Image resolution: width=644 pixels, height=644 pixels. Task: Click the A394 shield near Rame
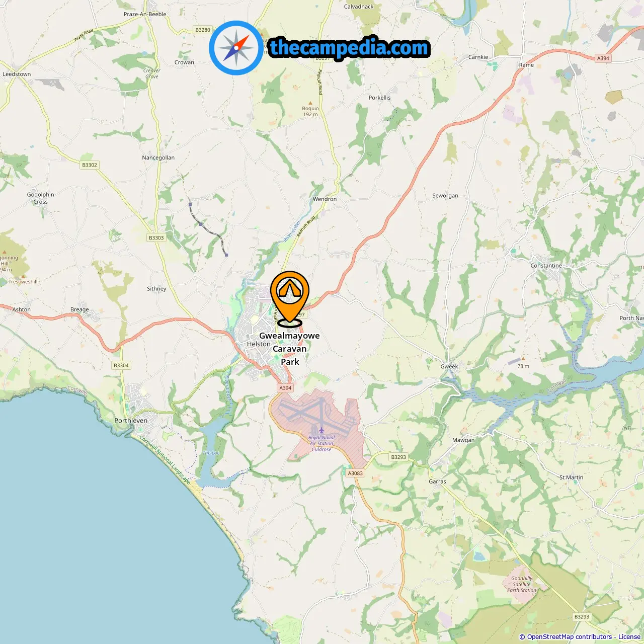tap(603, 58)
